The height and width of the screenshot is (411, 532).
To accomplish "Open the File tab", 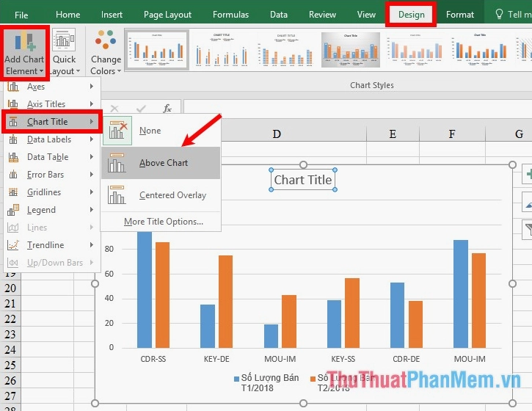I will point(21,15).
